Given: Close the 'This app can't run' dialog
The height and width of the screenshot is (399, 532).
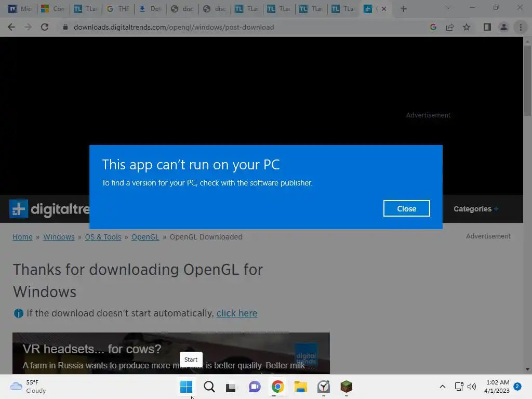Looking at the screenshot, I should point(406,208).
